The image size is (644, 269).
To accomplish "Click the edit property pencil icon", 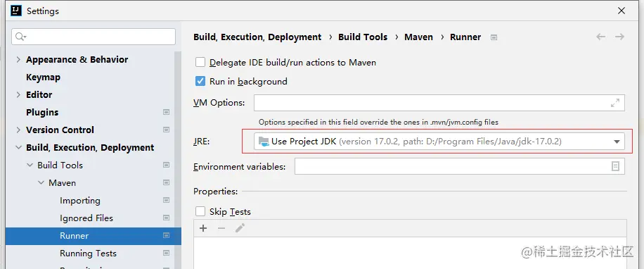I will pyautogui.click(x=240, y=228).
